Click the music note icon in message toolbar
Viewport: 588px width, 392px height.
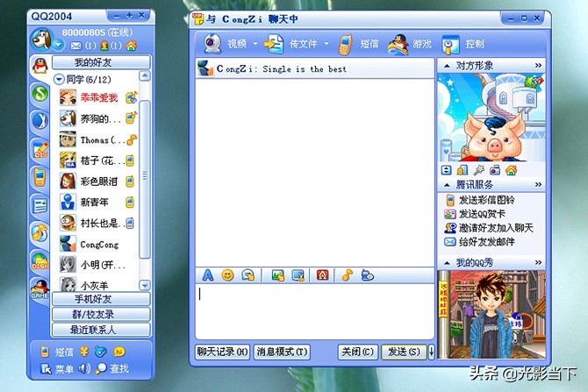[348, 275]
